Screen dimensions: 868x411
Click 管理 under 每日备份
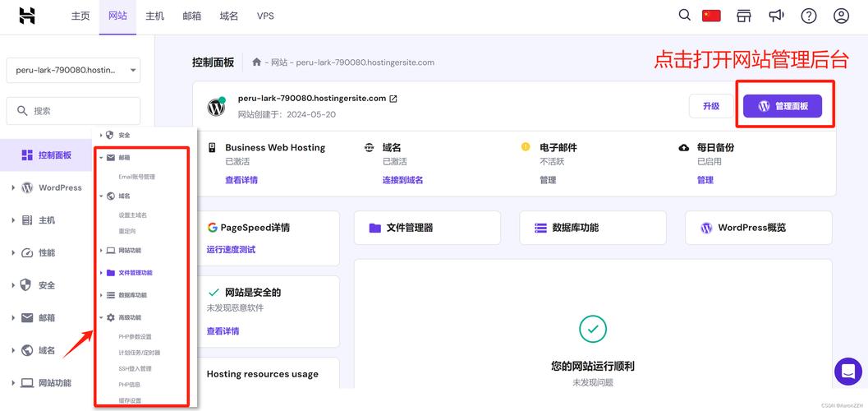[705, 180]
